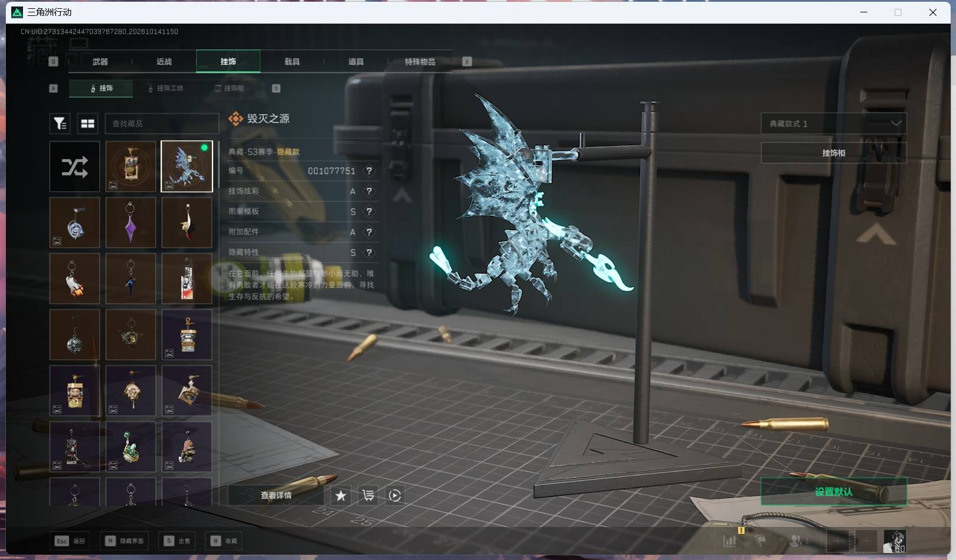The height and width of the screenshot is (560, 956).
Task: Click the 出售 sell button
Action: [x=177, y=541]
